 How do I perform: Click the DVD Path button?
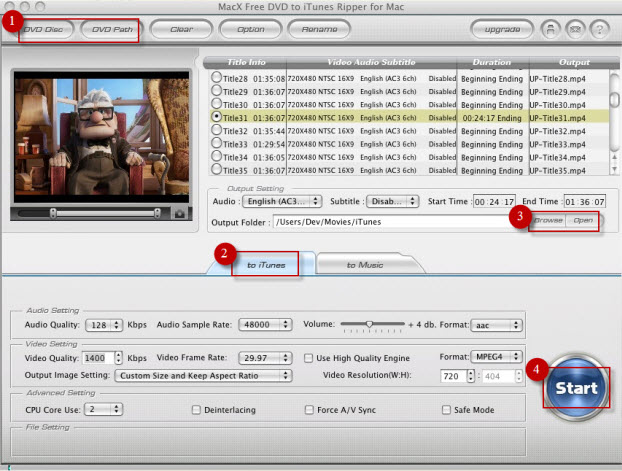click(111, 29)
